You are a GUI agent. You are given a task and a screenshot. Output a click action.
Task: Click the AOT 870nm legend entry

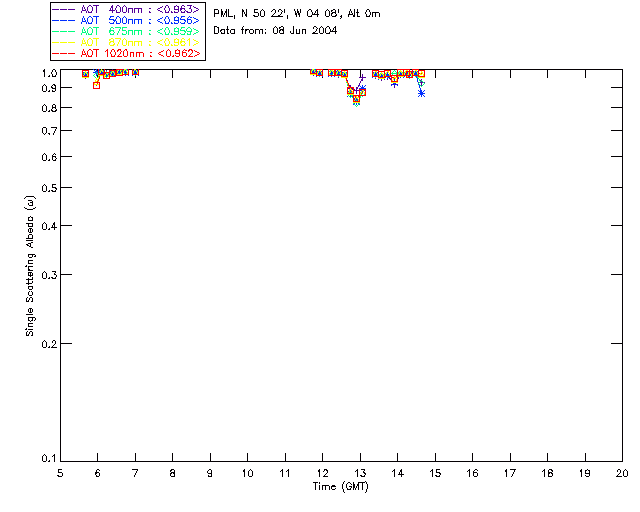click(126, 42)
